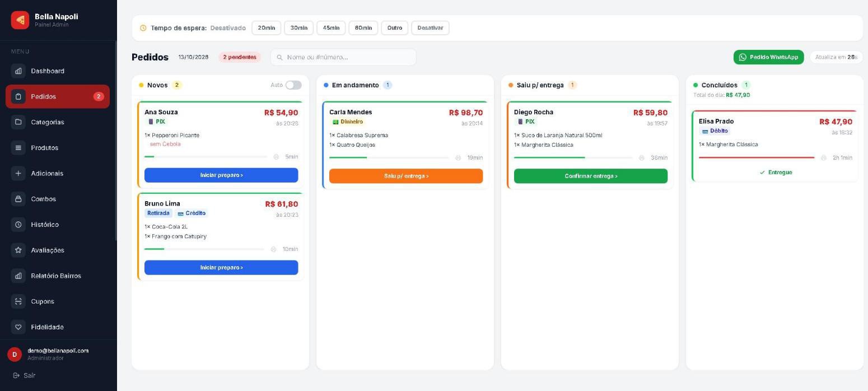Focus the Nome ou #número search field
The width and height of the screenshot is (868, 391).
[x=343, y=57]
